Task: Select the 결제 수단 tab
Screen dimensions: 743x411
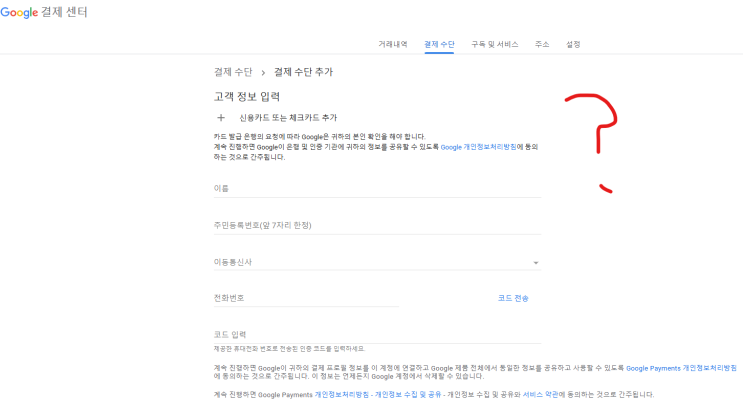Action: 439,44
